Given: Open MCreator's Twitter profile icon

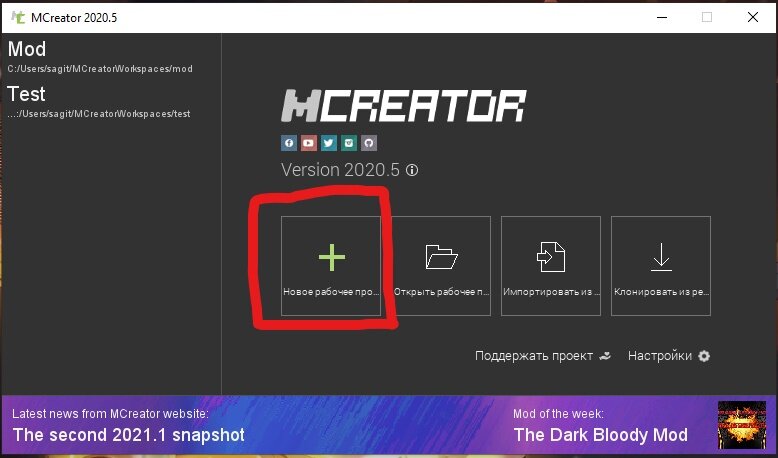Looking at the screenshot, I should 328,143.
